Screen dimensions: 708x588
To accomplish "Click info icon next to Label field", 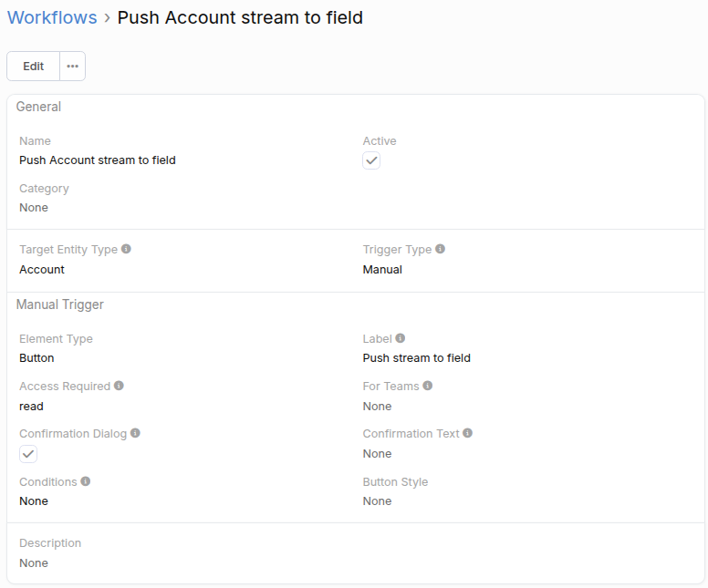I will [x=401, y=338].
